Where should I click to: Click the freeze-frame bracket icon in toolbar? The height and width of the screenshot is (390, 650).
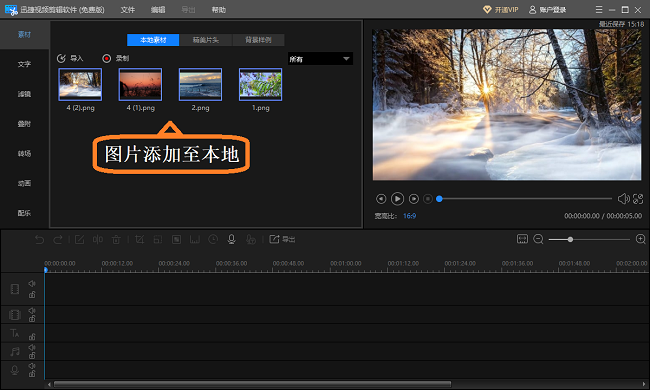tap(195, 240)
